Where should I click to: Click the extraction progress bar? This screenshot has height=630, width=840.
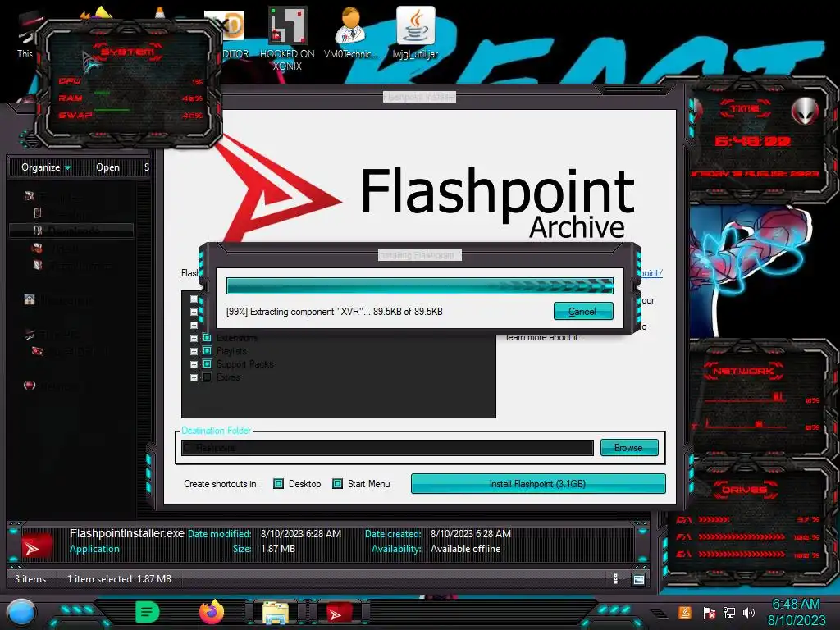[x=419, y=285]
